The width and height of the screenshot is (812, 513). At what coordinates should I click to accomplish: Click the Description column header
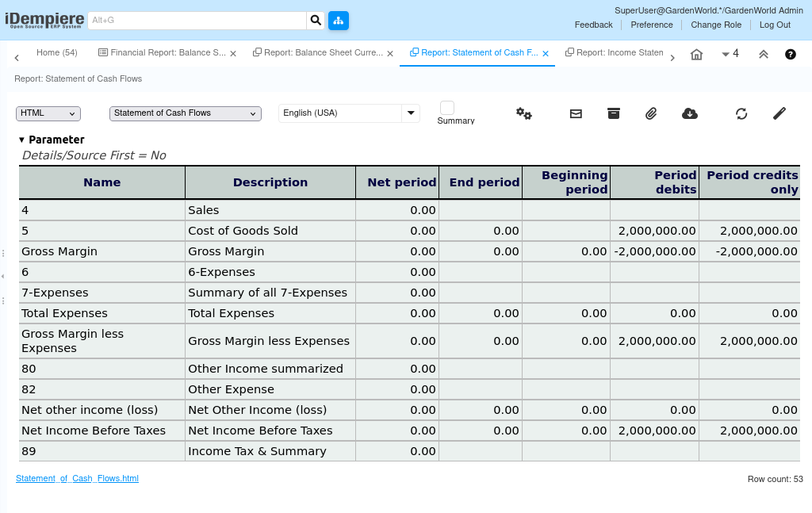(x=270, y=182)
